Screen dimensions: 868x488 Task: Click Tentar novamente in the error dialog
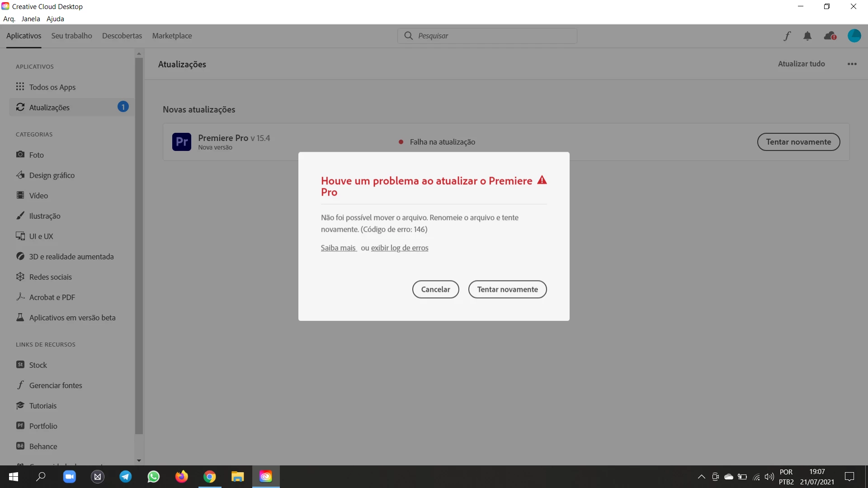[x=507, y=290]
